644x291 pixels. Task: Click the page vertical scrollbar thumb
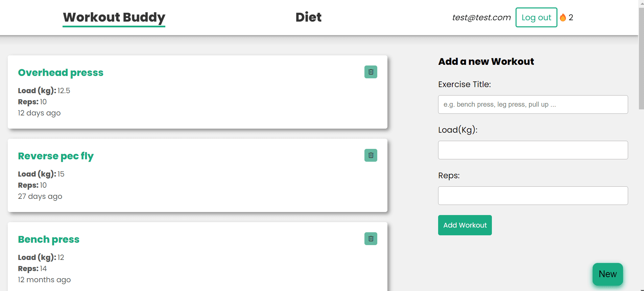641,58
